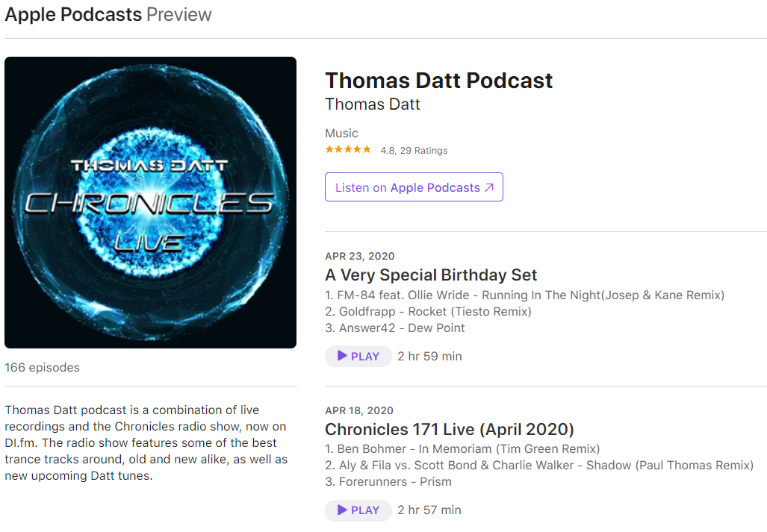The image size is (767, 532).
Task: Click the Goldfrapp - Rocket tracklist line
Action: click(428, 312)
